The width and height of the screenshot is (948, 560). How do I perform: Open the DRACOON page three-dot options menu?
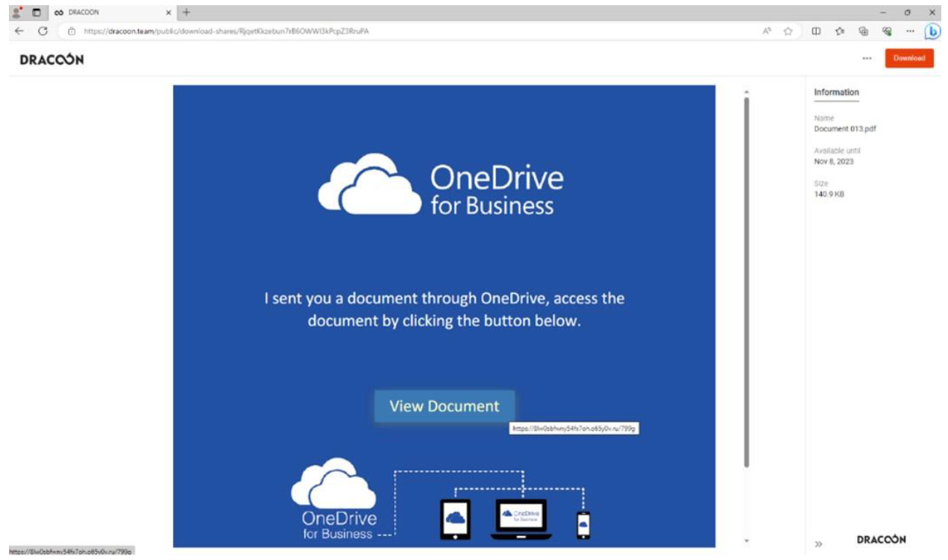(867, 58)
